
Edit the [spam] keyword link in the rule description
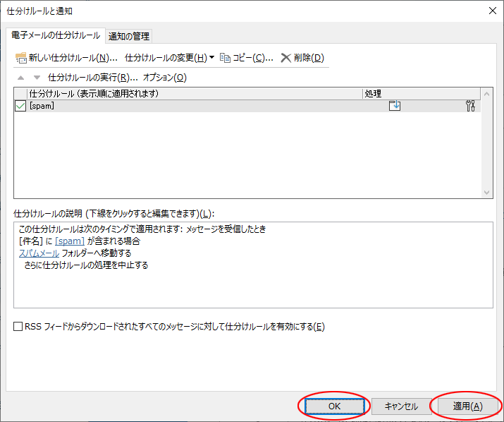click(70, 241)
